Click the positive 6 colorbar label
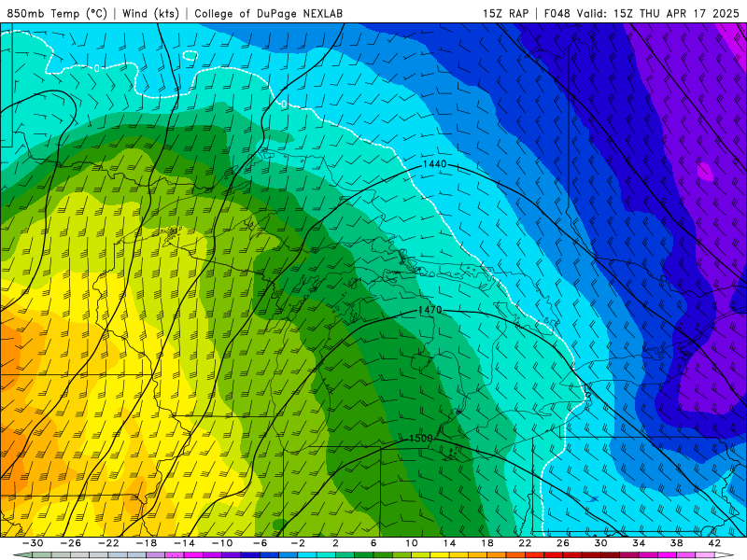Image resolution: width=747 pixels, height=560 pixels. (373, 543)
